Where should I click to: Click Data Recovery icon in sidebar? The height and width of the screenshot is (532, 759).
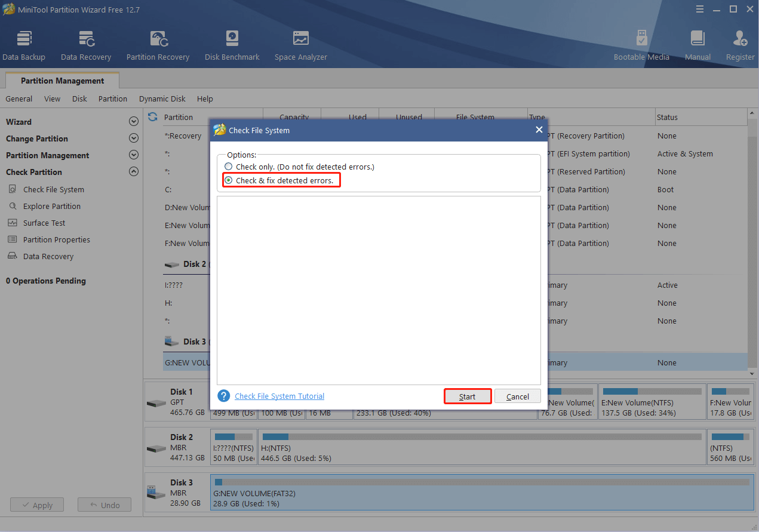[12, 256]
